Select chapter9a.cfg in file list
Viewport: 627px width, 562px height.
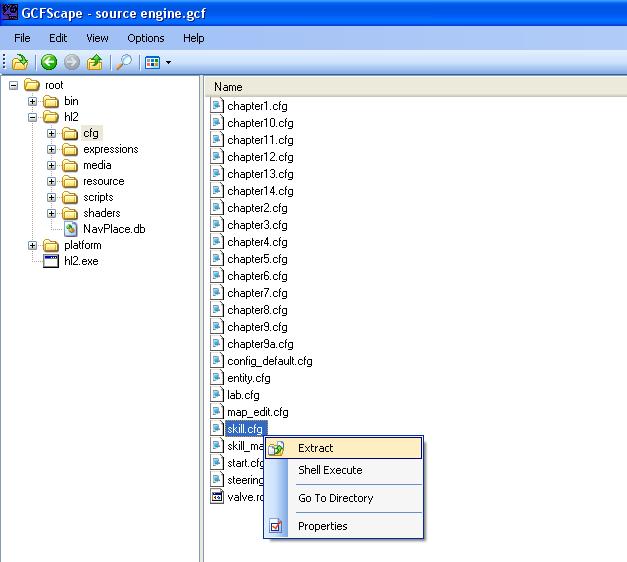click(260, 344)
